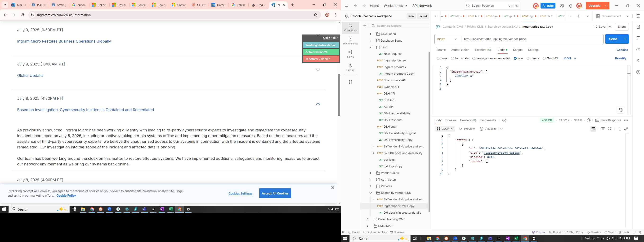Open the Workspaces dropdown menu
Image resolution: width=644 pixels, height=242 pixels.
[x=395, y=6]
